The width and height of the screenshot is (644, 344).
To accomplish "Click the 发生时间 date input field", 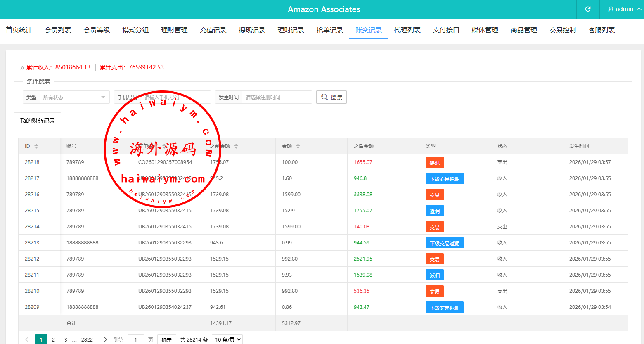I will click(277, 97).
